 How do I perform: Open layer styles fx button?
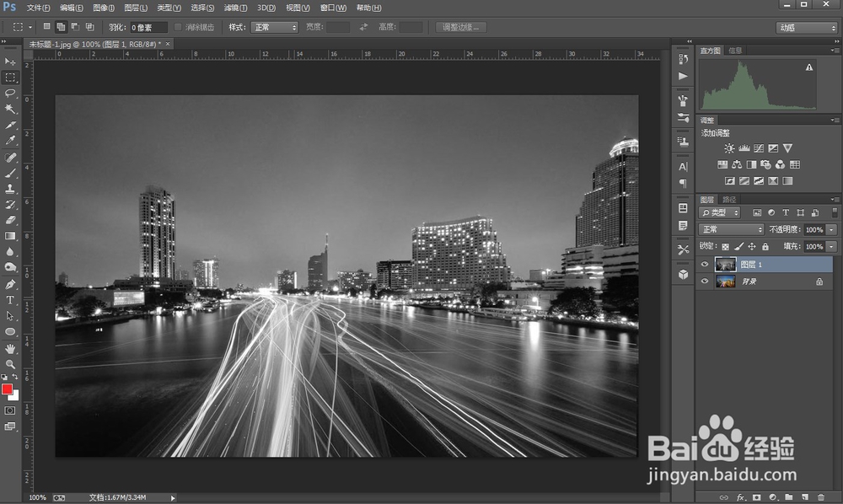[x=740, y=497]
